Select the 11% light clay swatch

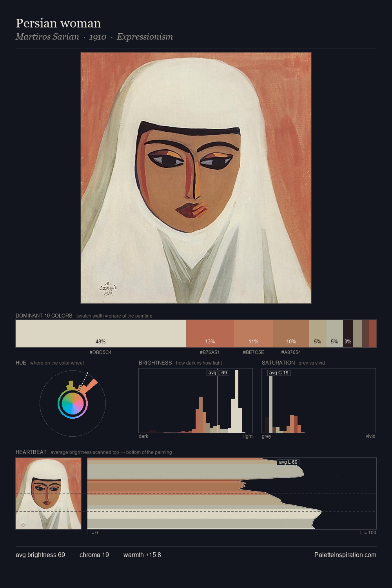[x=254, y=334]
